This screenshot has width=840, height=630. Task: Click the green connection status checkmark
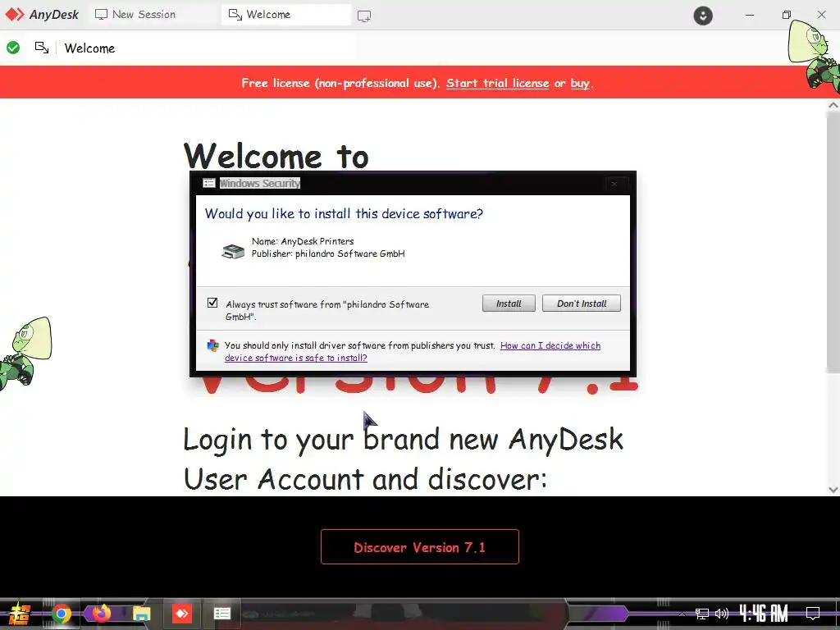click(13, 48)
